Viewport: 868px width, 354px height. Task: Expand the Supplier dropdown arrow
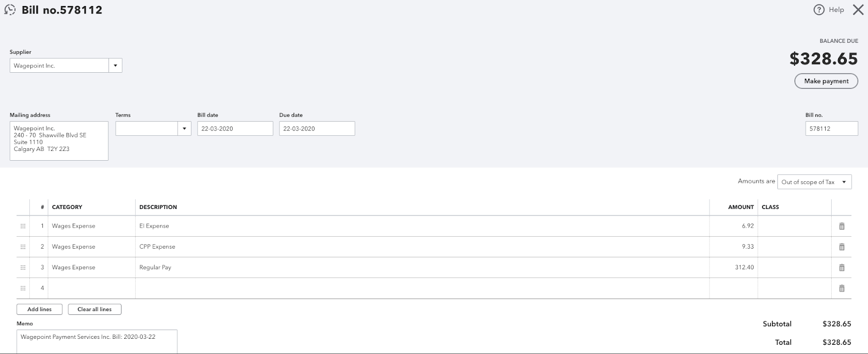pos(115,66)
